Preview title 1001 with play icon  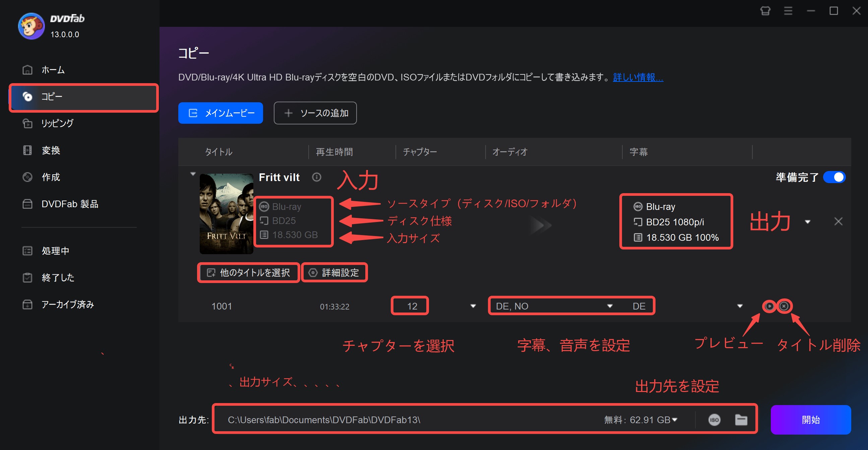coord(769,306)
